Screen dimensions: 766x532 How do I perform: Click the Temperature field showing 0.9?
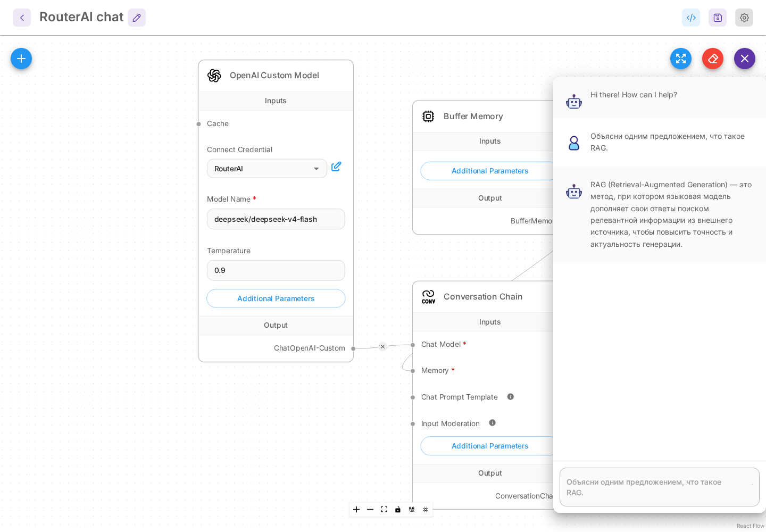pos(276,270)
